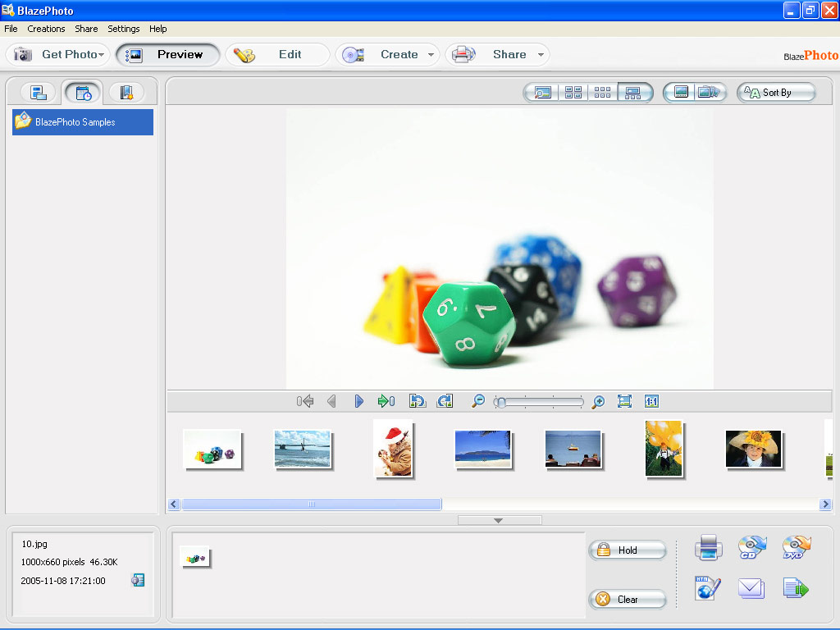Click the zoom level slider
This screenshot has height=630, width=840.
point(539,402)
